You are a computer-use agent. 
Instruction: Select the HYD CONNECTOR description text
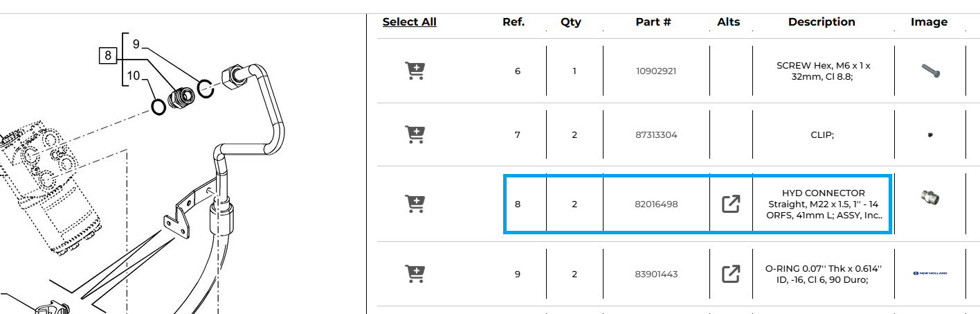pyautogui.click(x=823, y=204)
